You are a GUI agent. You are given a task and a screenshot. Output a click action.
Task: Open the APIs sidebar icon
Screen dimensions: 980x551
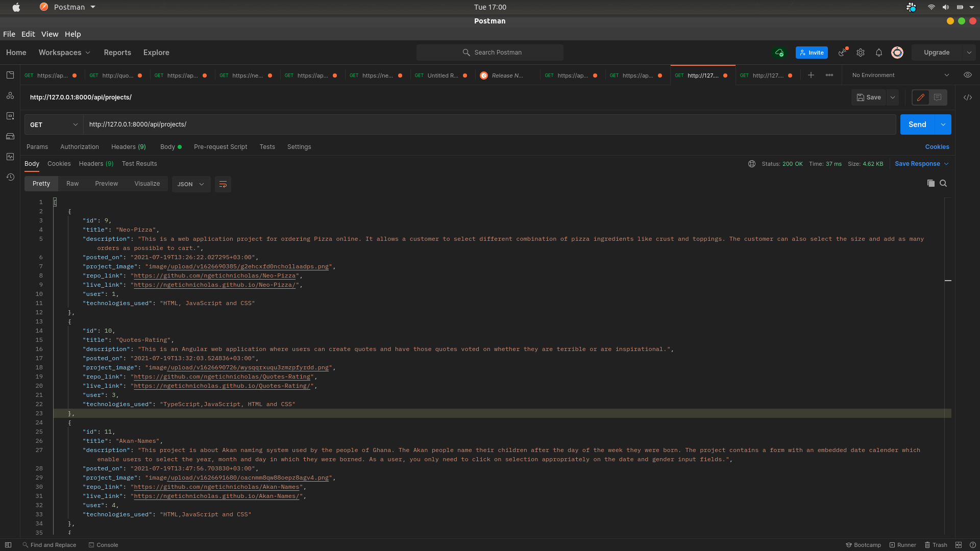(x=10, y=95)
